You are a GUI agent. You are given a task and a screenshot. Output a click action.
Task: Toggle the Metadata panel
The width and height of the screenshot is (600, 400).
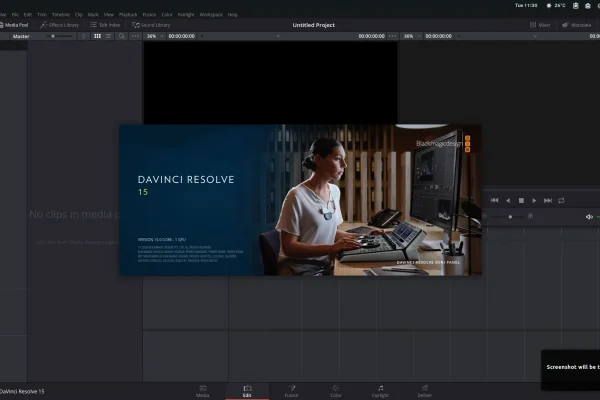pos(577,25)
